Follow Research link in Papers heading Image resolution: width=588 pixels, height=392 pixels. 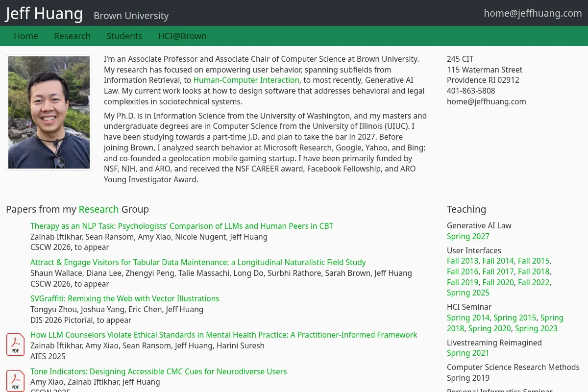click(x=98, y=209)
